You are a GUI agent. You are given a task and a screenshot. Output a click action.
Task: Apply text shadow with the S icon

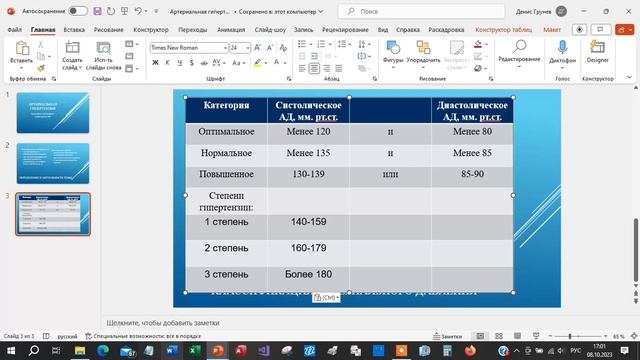pos(191,63)
